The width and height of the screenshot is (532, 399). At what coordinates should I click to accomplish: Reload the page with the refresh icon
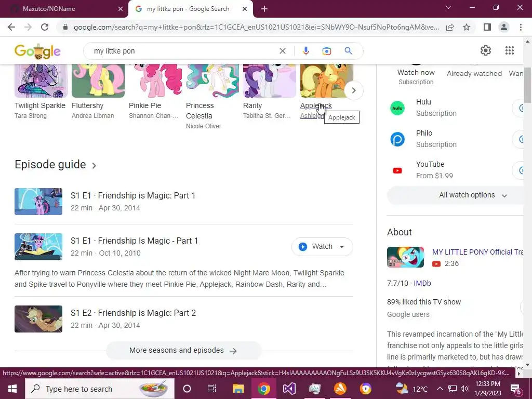point(45,27)
